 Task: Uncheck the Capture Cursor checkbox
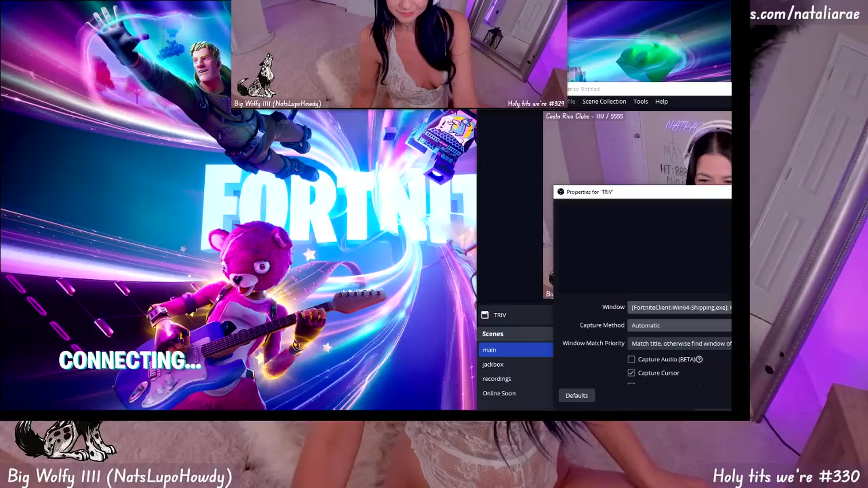(631, 373)
